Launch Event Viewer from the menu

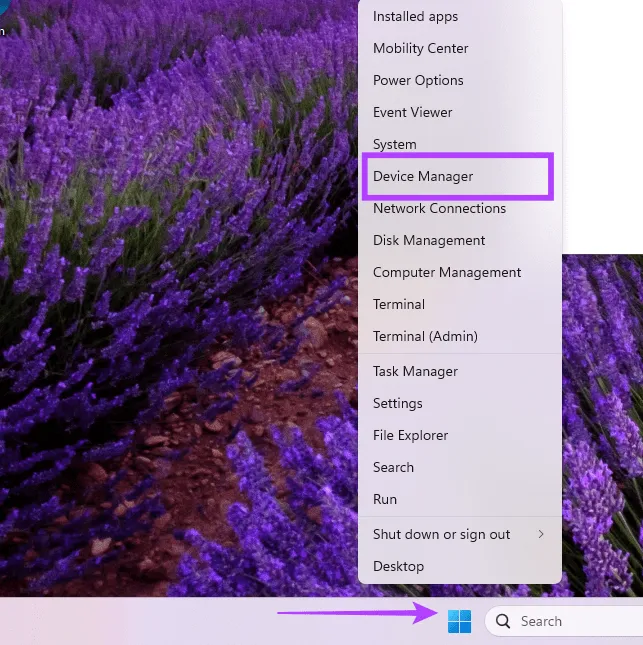(412, 112)
